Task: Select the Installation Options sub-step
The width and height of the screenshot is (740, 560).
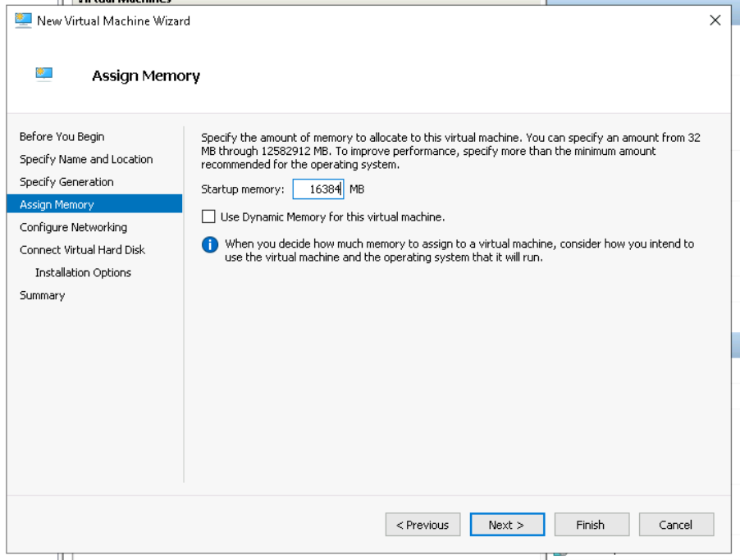Action: click(x=83, y=272)
